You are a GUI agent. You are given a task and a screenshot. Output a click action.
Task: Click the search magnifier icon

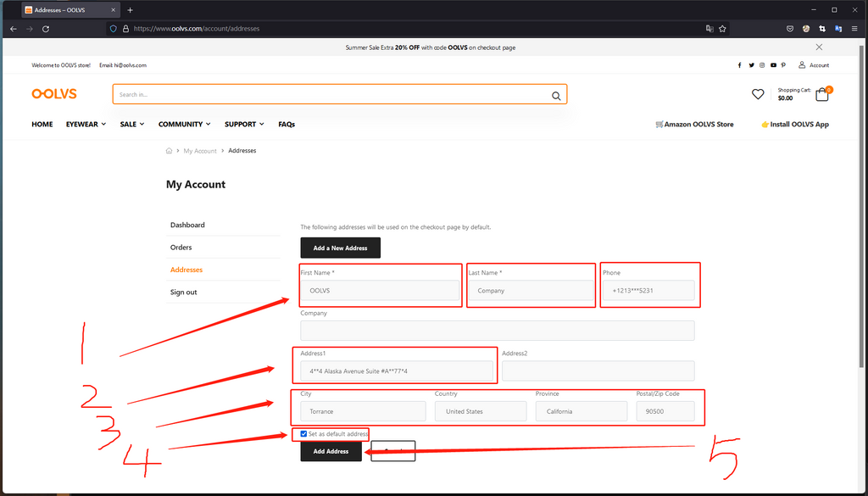(556, 96)
